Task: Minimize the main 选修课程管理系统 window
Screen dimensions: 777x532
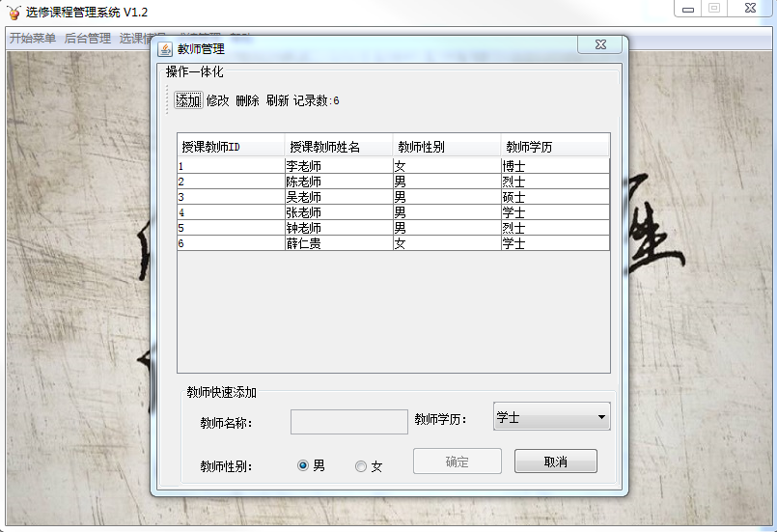Action: pyautogui.click(x=688, y=9)
